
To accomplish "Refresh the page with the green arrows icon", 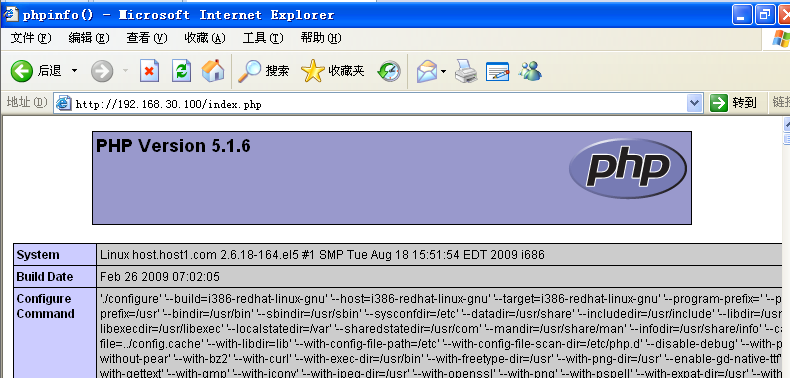I will point(181,71).
